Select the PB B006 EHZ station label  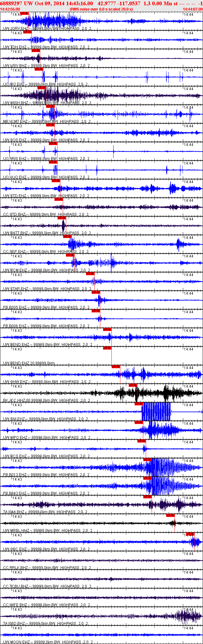click(46, 326)
